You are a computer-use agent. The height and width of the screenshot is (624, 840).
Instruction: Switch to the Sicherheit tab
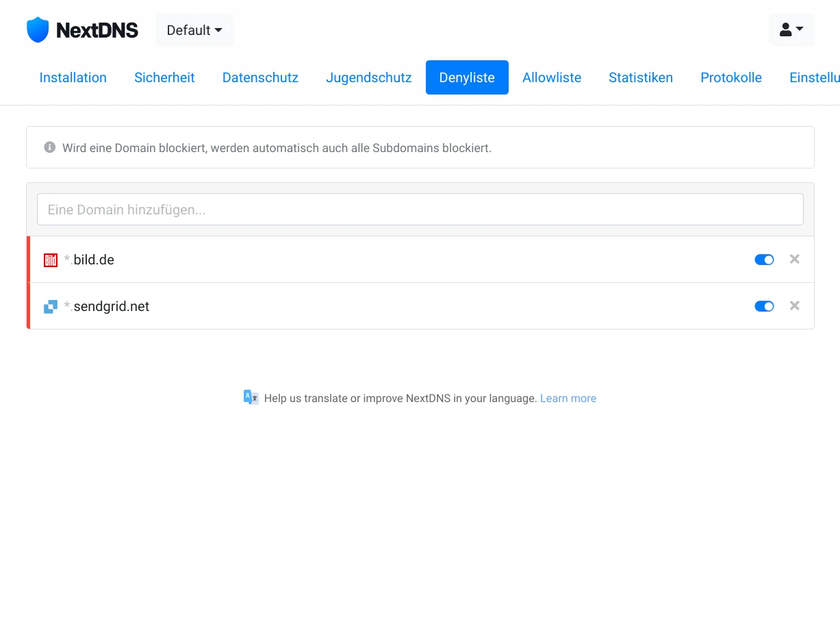[x=164, y=77]
